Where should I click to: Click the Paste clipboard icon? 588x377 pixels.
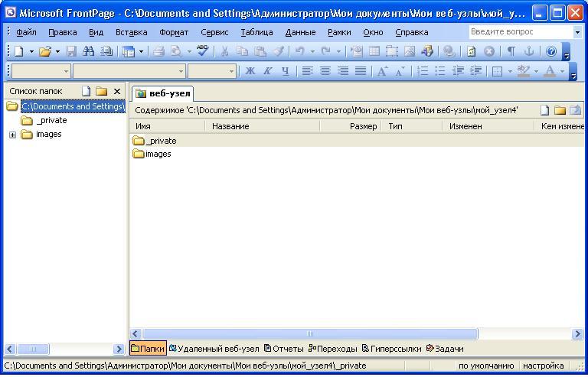(x=260, y=51)
